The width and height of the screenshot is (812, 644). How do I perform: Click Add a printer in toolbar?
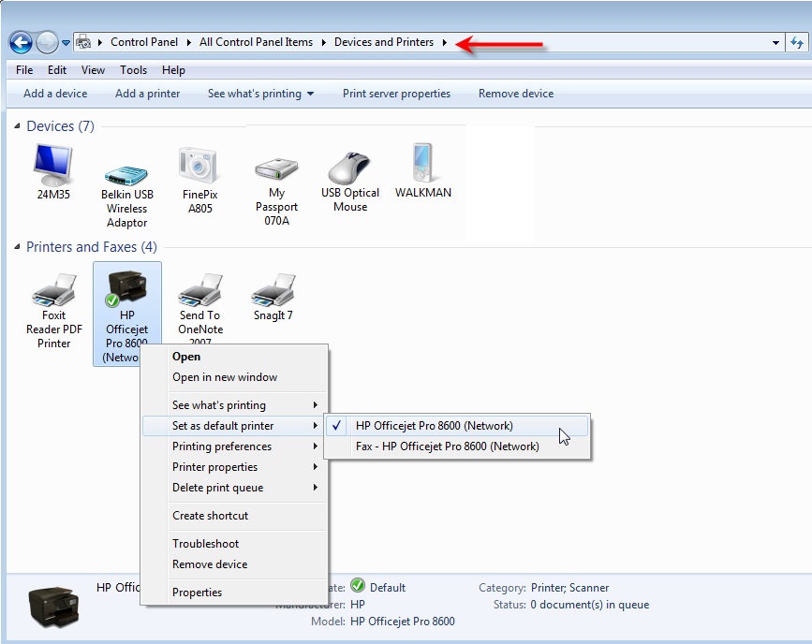tap(148, 94)
